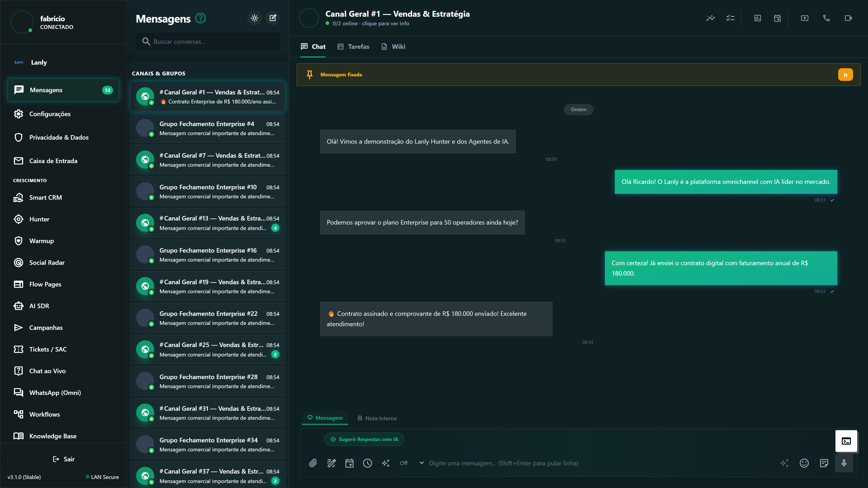Viewport: 868px width, 488px height.
Task: Select the Chat tab
Action: pyautogui.click(x=313, y=47)
